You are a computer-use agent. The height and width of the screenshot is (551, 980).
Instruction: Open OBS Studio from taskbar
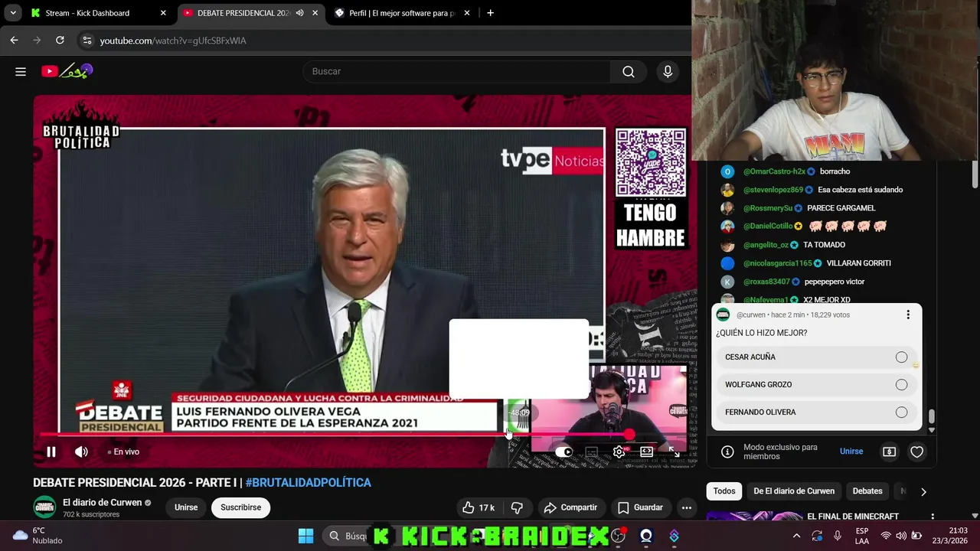pyautogui.click(x=619, y=536)
